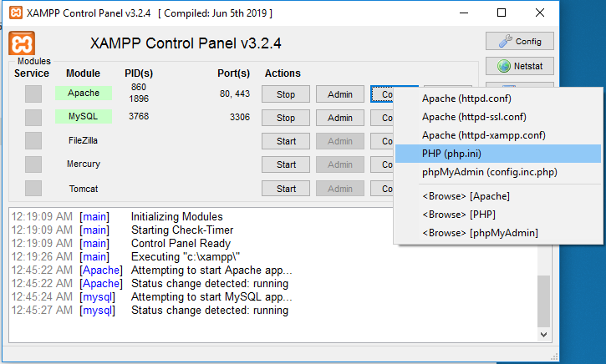Image resolution: width=606 pixels, height=364 pixels.
Task: Open the Mercury Config dropdown button
Action: (x=382, y=164)
